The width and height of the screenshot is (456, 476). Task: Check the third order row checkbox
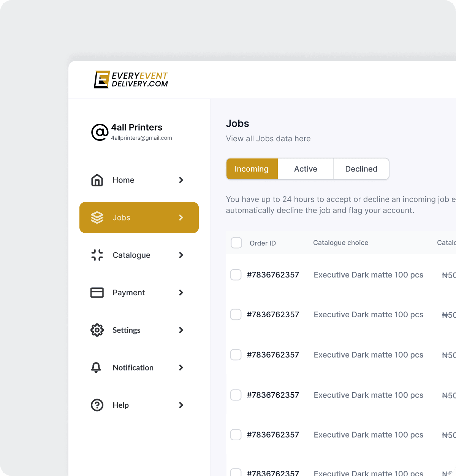pyautogui.click(x=236, y=355)
